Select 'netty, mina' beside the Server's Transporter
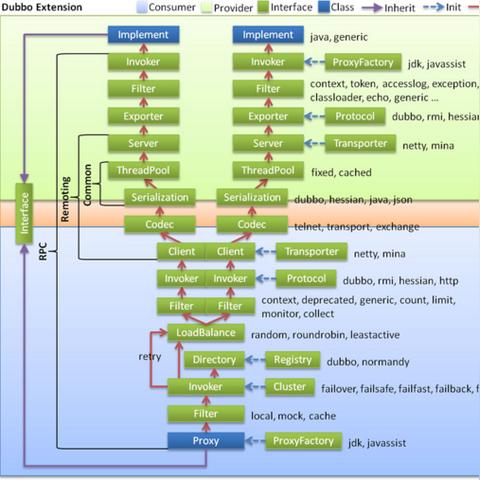The height and width of the screenshot is (480, 480). pyautogui.click(x=428, y=146)
